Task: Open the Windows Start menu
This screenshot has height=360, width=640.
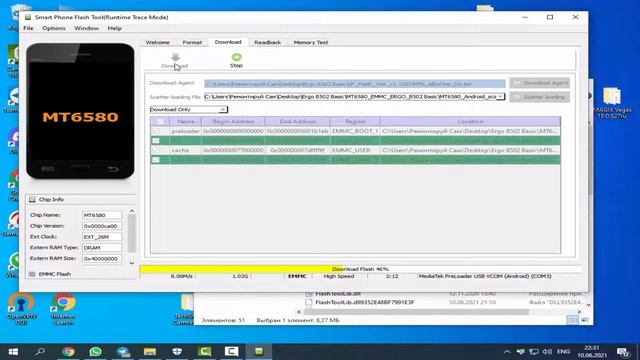Action: 13,351
